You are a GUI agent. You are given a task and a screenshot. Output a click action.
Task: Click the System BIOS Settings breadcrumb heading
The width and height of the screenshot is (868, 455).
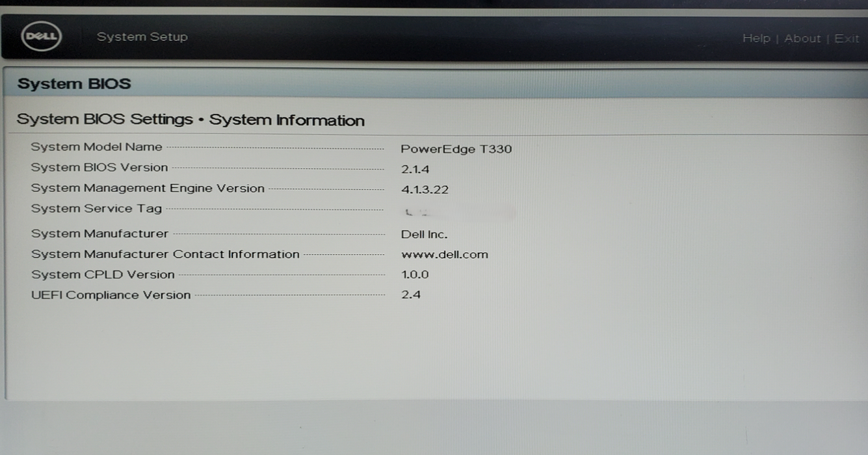[x=191, y=120]
